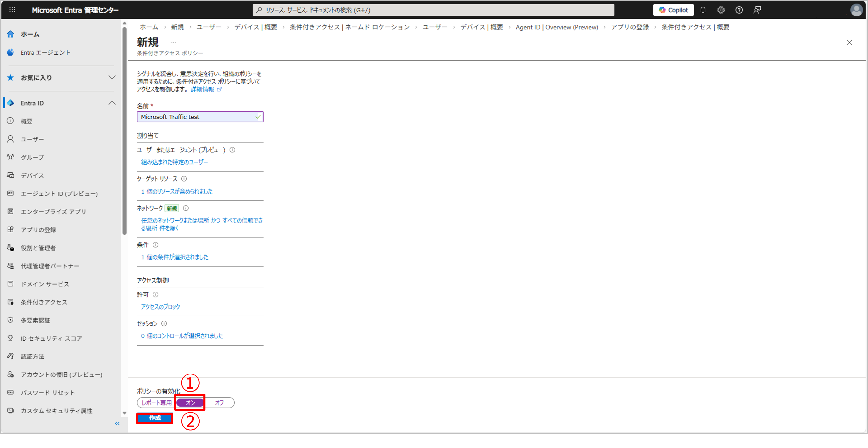The image size is (868, 448).
Task: Open the feedback person icon
Action: point(757,10)
